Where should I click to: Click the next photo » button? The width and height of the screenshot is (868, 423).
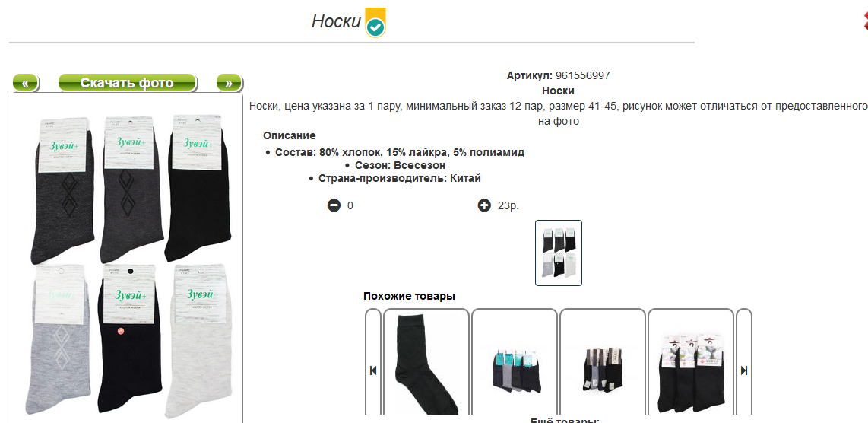[230, 83]
